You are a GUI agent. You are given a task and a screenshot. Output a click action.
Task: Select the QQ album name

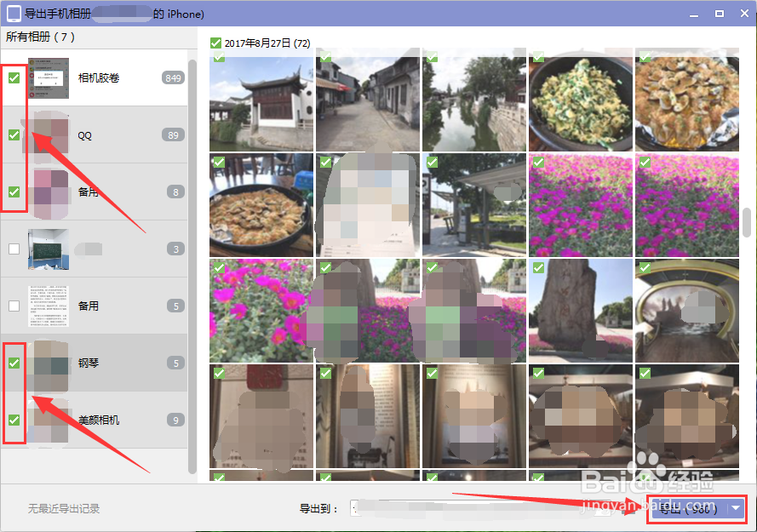(x=84, y=135)
